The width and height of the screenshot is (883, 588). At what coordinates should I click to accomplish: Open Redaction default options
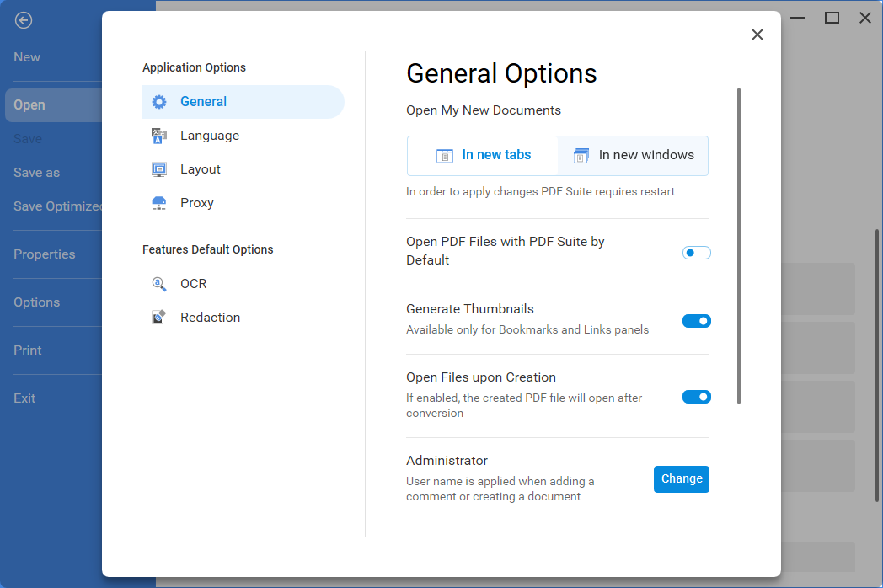click(x=243, y=318)
